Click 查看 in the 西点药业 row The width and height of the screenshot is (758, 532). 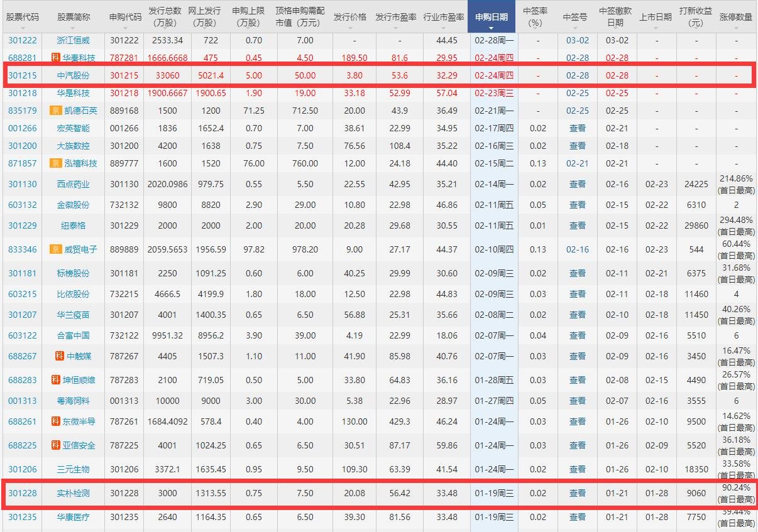(578, 184)
